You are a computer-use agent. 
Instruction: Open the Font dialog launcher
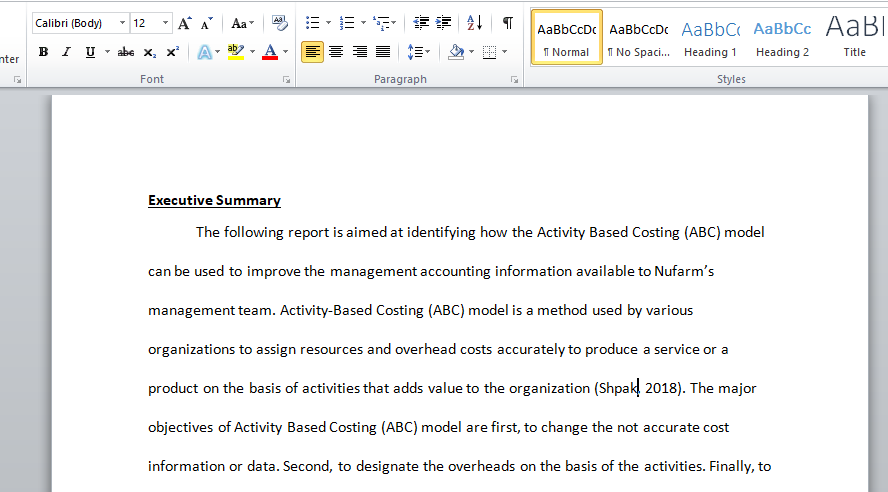(x=287, y=80)
